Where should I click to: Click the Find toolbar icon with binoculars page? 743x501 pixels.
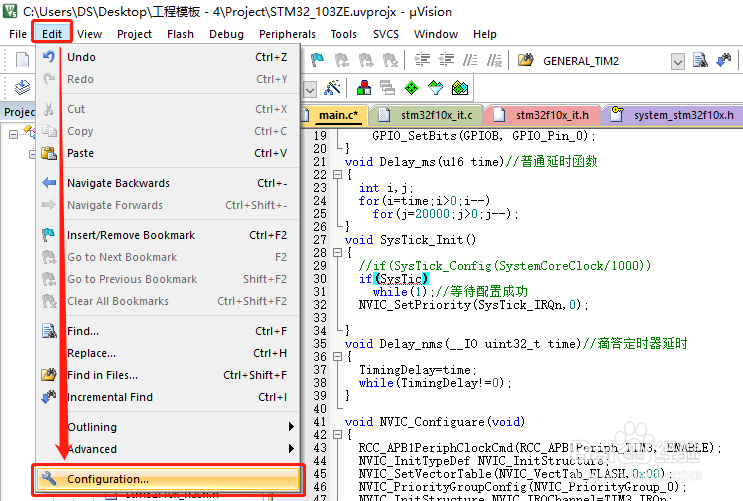[700, 60]
